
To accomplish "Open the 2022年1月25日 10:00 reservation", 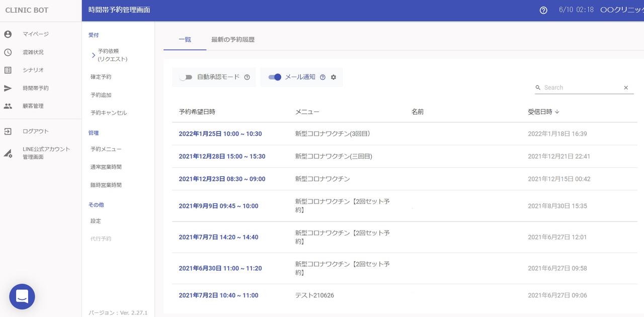I will coord(220,134).
